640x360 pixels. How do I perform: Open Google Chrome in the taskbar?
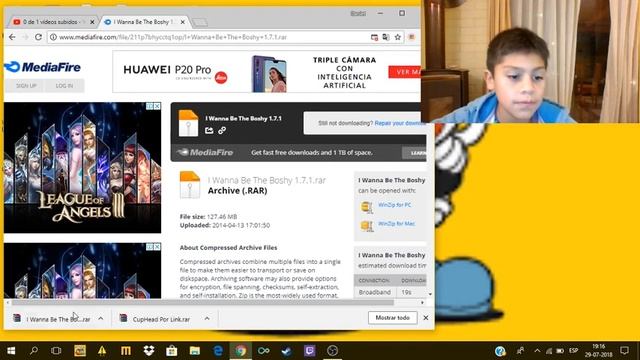click(240, 351)
